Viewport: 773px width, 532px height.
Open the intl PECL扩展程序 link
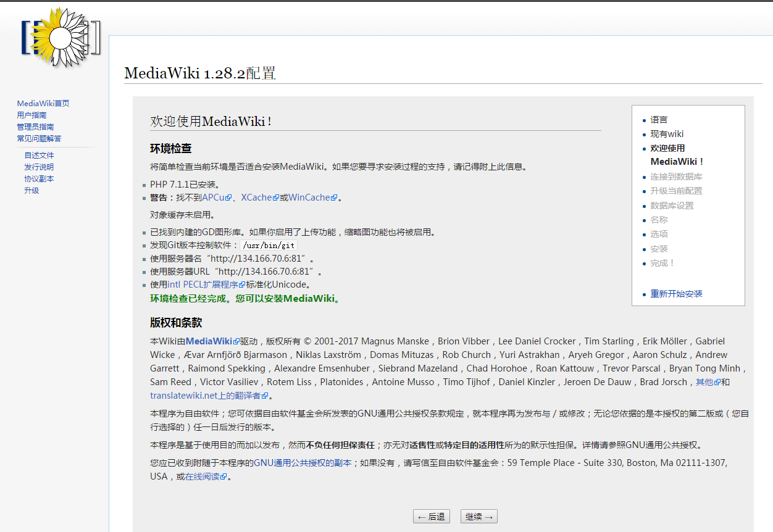coord(207,285)
